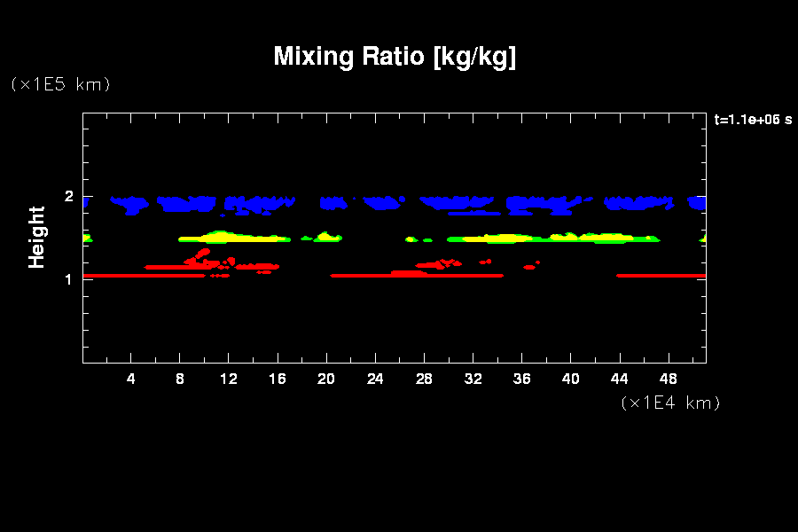
Task: Choose x-axis tick label 20
Action: (x=326, y=379)
